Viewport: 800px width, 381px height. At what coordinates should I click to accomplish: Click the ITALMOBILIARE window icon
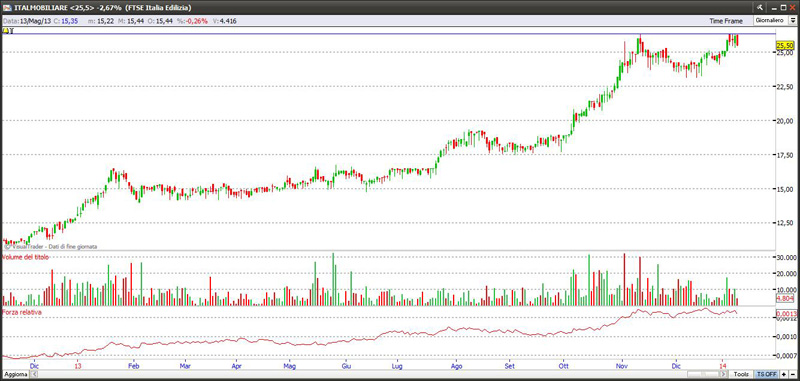[x=7, y=7]
